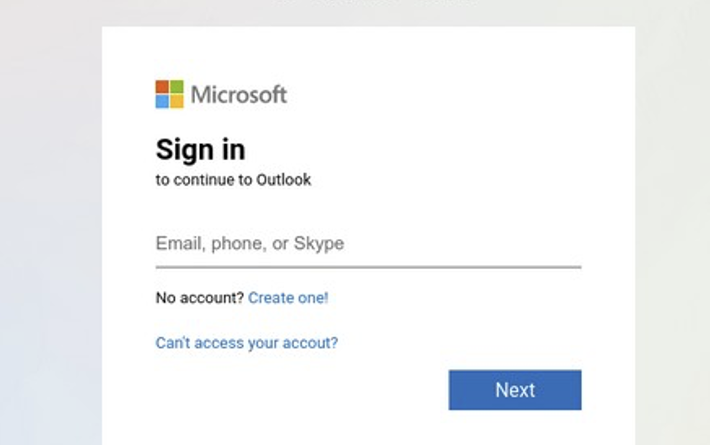Click the red square of the Microsoft logo
This screenshot has height=445, width=710.
pyautogui.click(x=162, y=86)
